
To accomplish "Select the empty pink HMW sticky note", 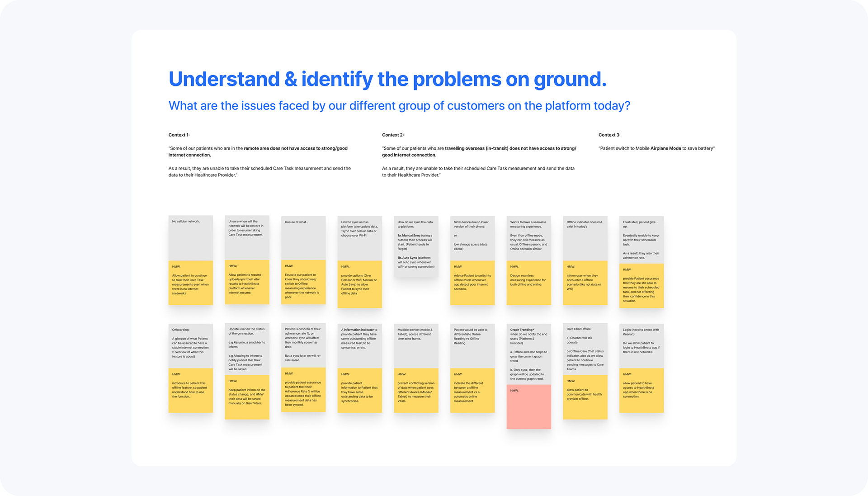I will click(528, 406).
